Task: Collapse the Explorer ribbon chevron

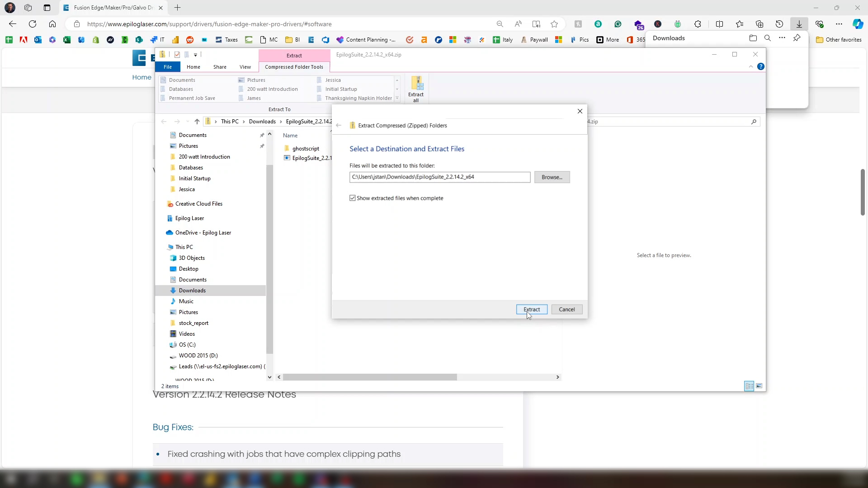Action: [x=751, y=67]
